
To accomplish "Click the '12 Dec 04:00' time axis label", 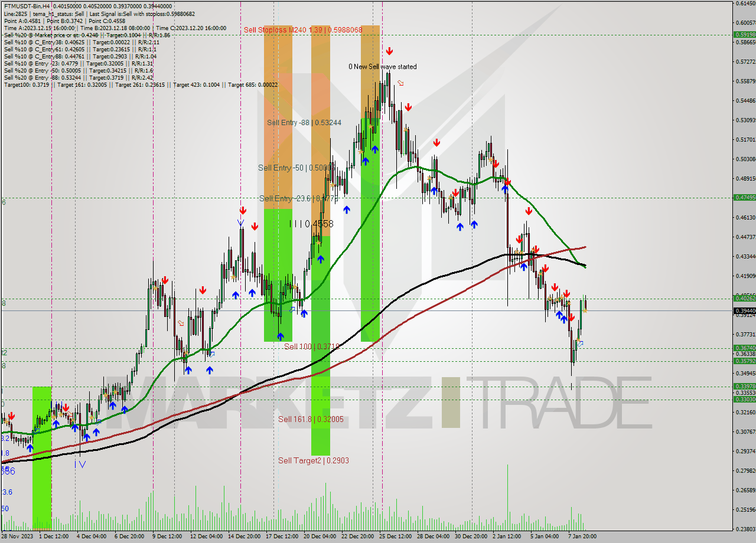I will pos(207,537).
